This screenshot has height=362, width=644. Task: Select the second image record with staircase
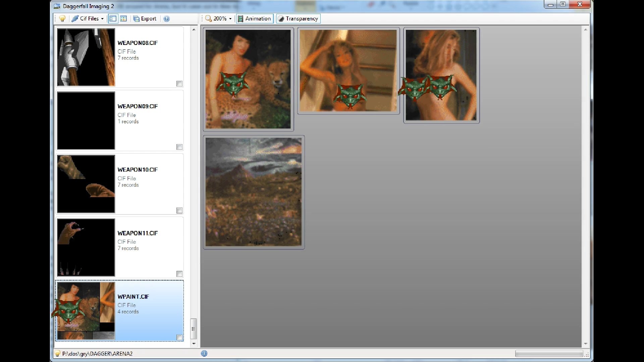348,71
